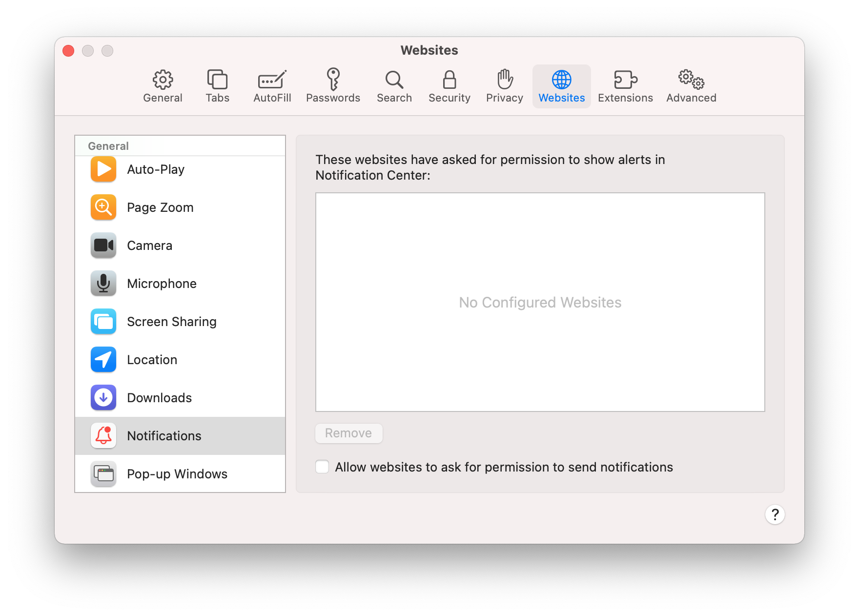Open the Extensions preferences pane
This screenshot has height=616, width=859.
click(625, 86)
